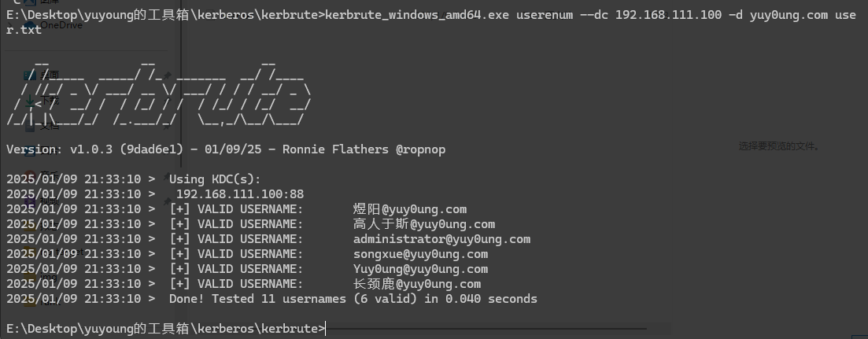Viewport: 868px width, 339px height.
Task: Click the purple Videos (视频) icon
Action: 29,201
